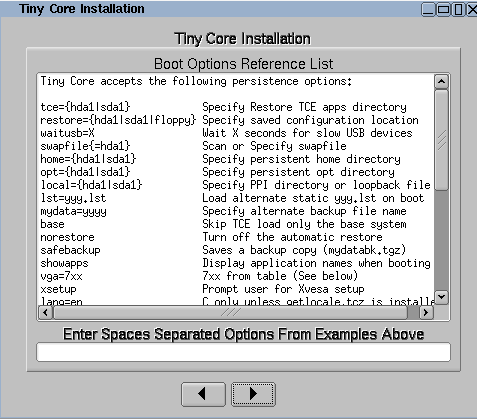Click the 'mydata=yyyy' option text

pos(73,211)
